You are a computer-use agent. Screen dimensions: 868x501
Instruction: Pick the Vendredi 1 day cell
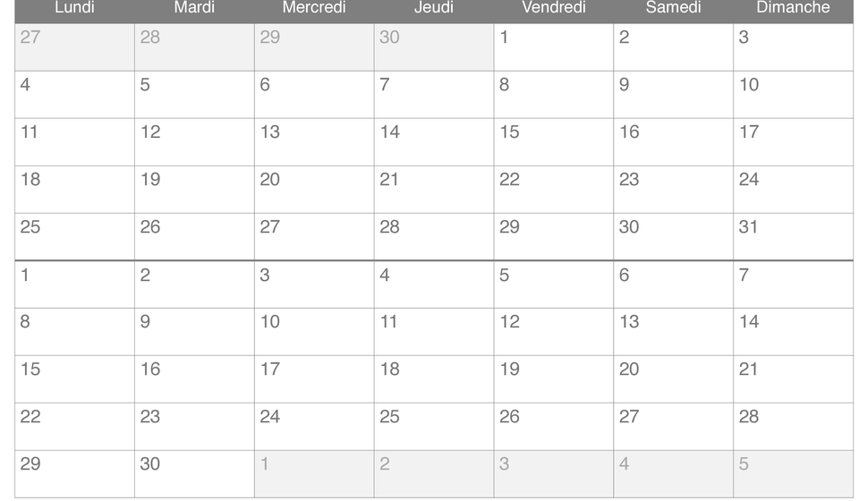click(x=554, y=47)
